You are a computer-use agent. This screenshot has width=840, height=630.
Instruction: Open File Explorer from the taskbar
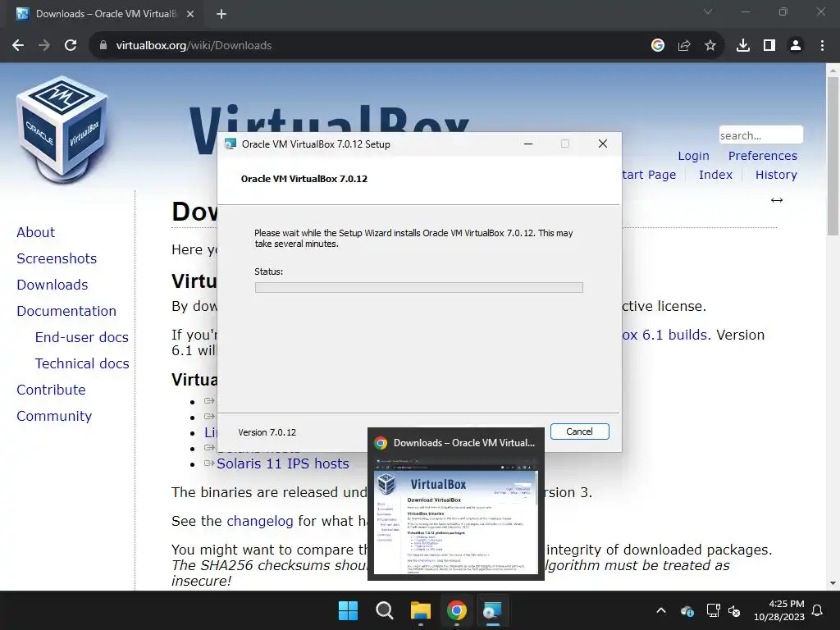pyautogui.click(x=421, y=610)
